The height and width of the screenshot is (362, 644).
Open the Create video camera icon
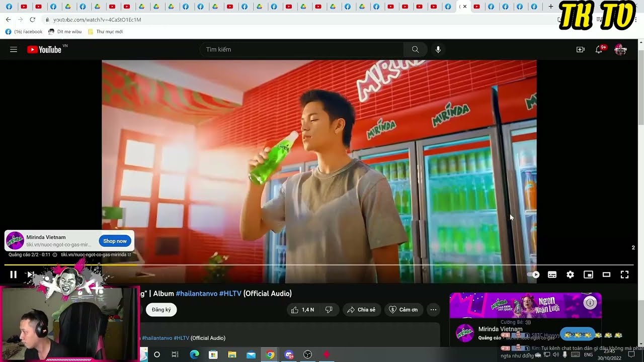(581, 49)
